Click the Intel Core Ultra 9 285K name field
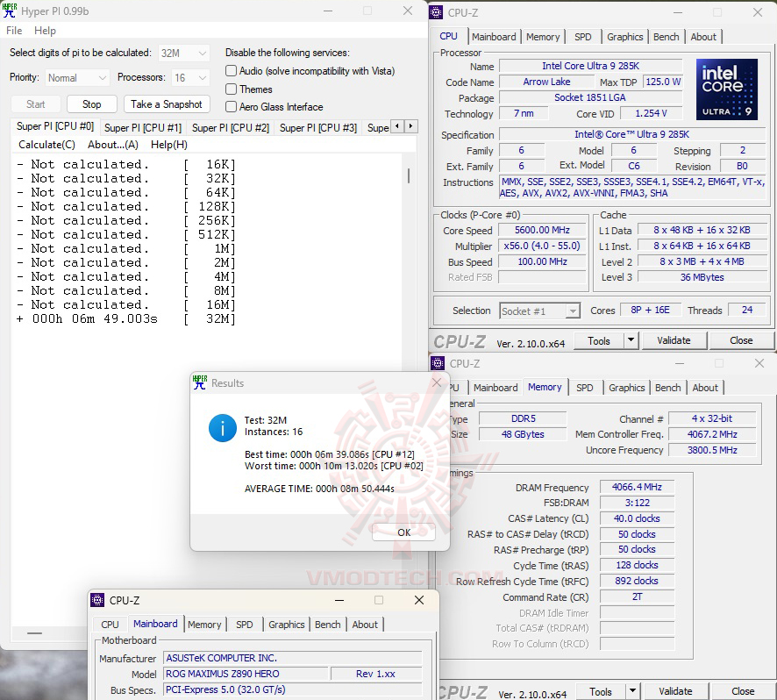This screenshot has width=777, height=700. 590,66
